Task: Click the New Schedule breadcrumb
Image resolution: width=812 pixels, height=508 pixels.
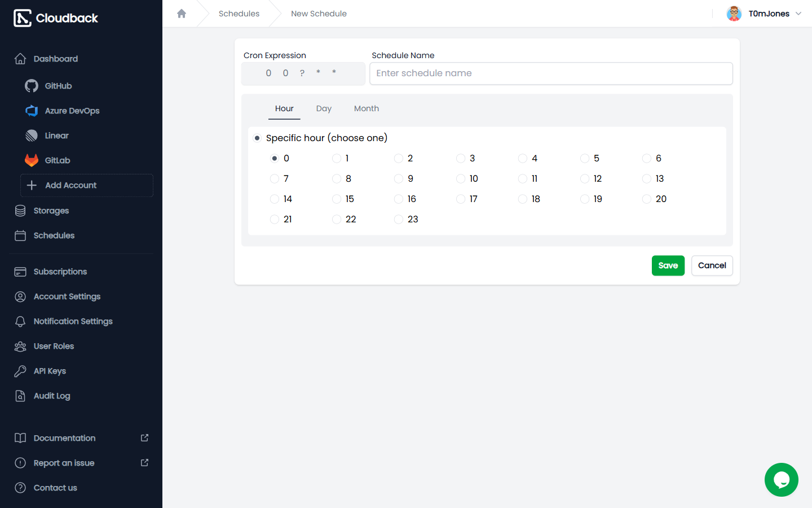Action: [x=319, y=14]
